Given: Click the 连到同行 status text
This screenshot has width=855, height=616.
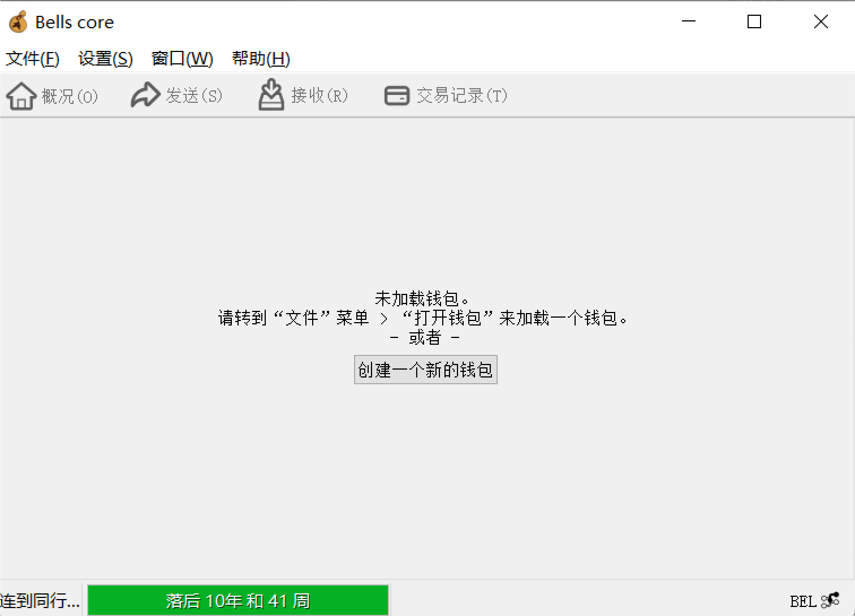Looking at the screenshot, I should tap(40, 601).
